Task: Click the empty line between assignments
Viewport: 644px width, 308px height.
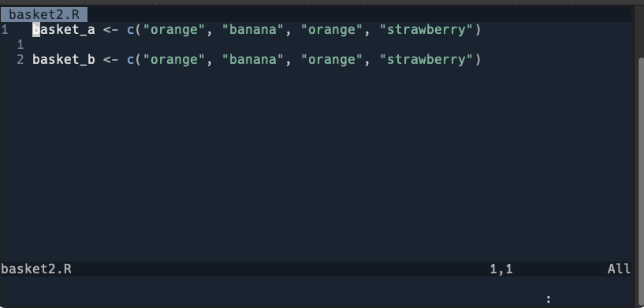Action: click(316, 45)
